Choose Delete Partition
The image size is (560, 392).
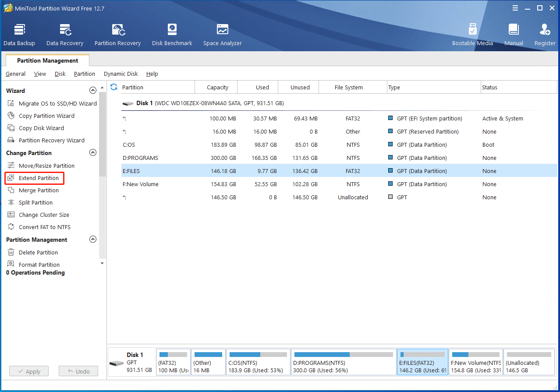click(x=32, y=253)
